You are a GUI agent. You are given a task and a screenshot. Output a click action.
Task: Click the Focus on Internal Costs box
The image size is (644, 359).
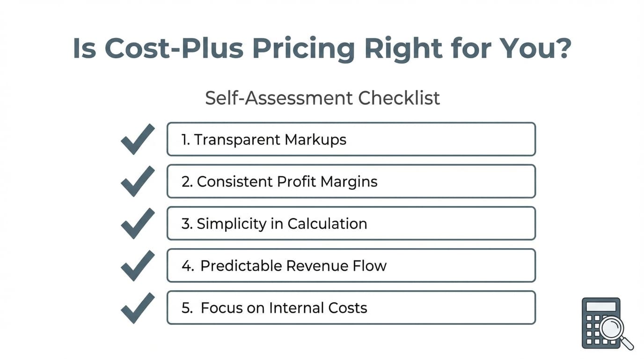click(x=351, y=308)
